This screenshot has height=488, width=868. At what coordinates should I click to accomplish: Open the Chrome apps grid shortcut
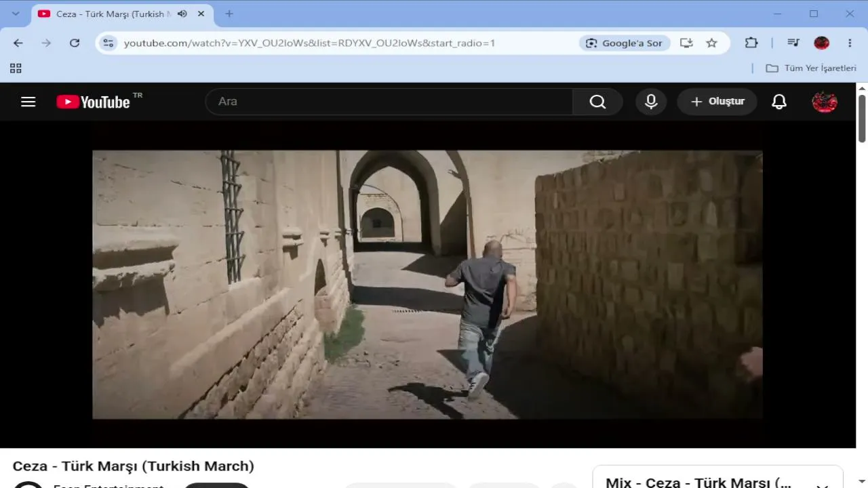[x=16, y=68]
